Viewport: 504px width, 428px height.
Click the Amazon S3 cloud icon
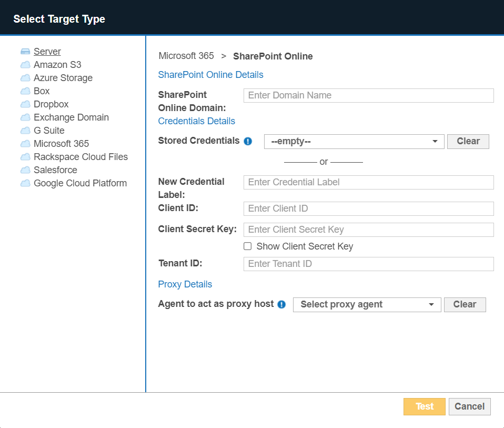point(25,64)
